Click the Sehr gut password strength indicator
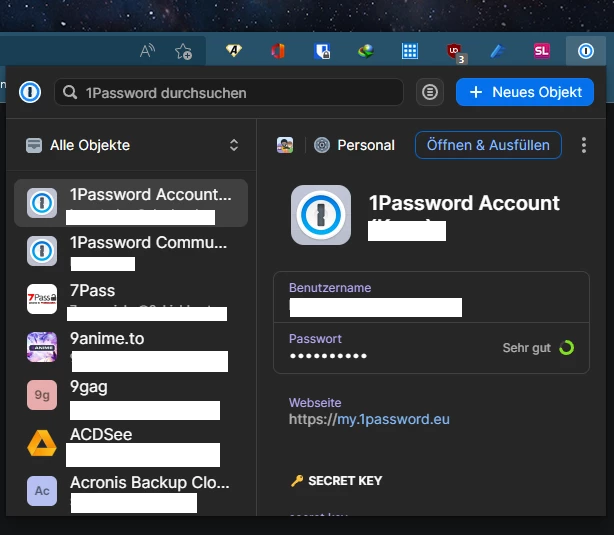The width and height of the screenshot is (614, 535). tap(538, 348)
